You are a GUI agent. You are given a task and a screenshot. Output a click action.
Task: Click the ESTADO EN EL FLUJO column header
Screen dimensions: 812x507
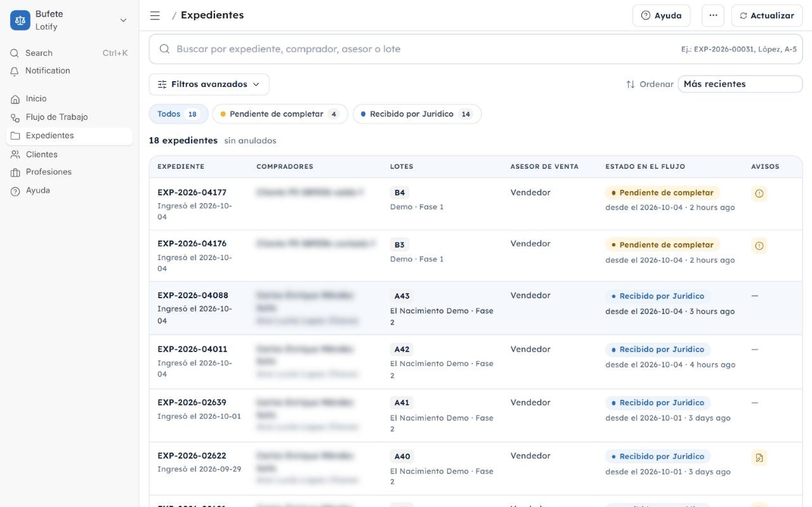[x=645, y=167]
